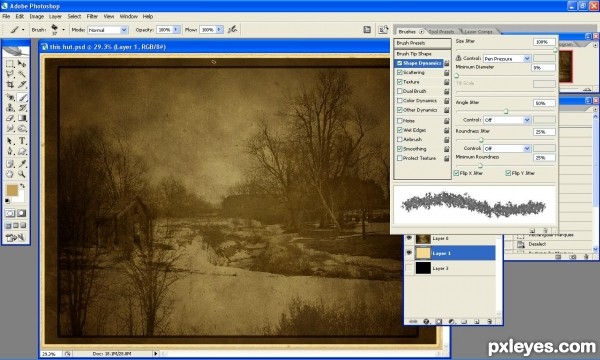Select the Eyedropper tool
600x360 pixels.
[22, 164]
